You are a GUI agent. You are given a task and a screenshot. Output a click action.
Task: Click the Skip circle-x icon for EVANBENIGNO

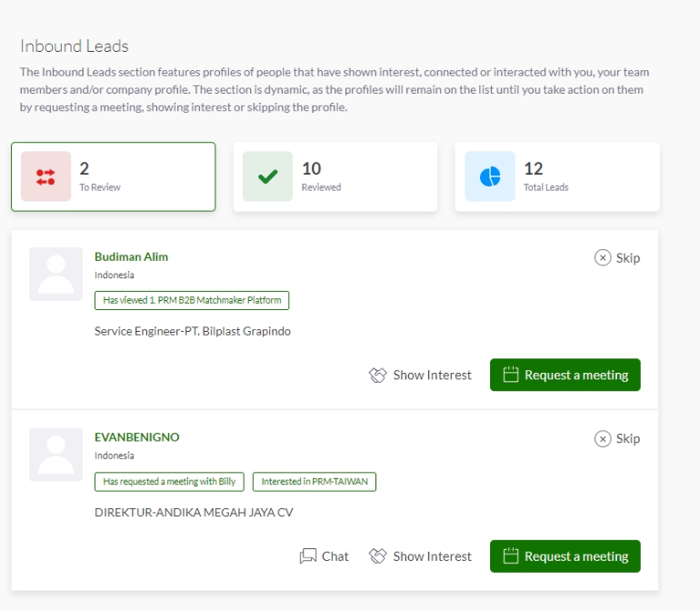point(603,438)
